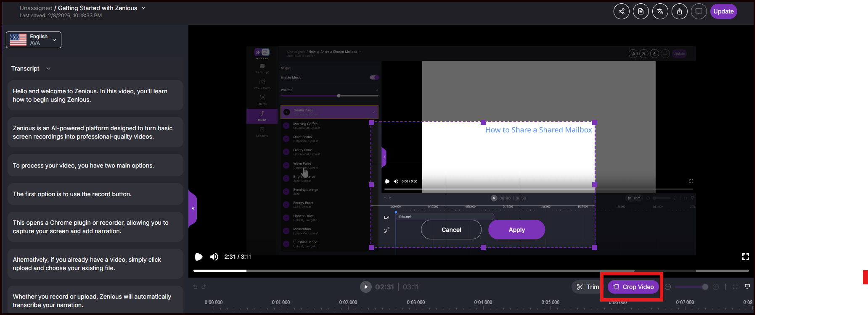The width and height of the screenshot is (868, 315).
Task: Select the record button transcript segment
Action: coord(95,194)
